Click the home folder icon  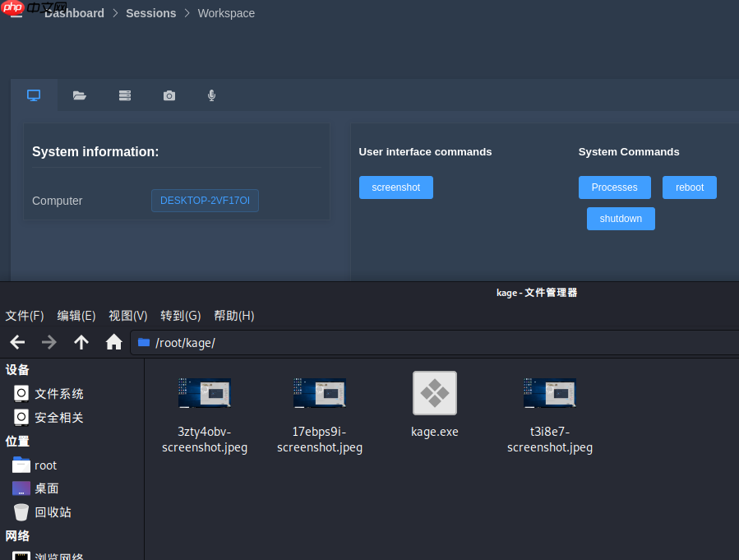[x=114, y=342]
